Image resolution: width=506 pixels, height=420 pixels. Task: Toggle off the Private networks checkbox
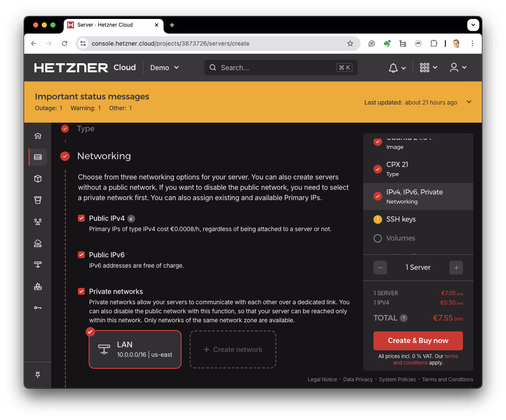point(81,291)
